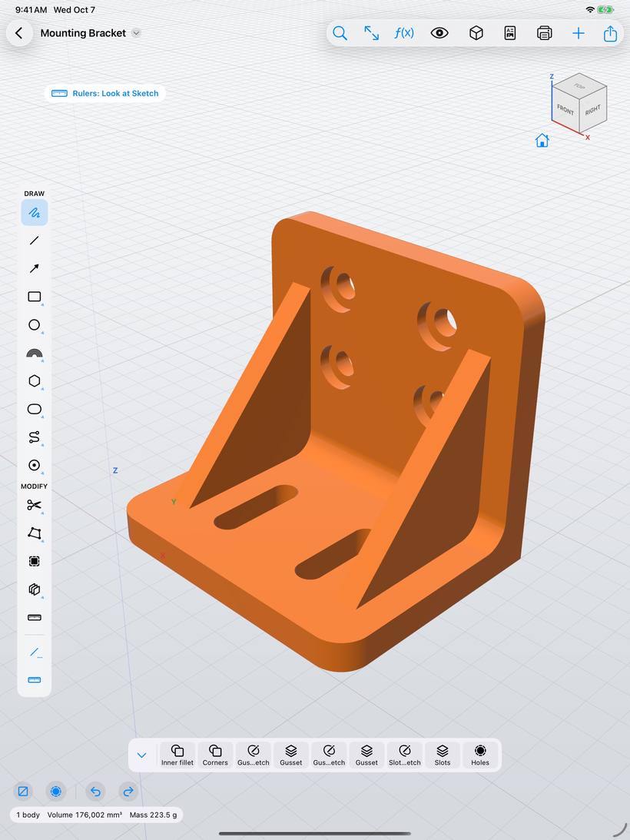
Task: Select the second Gus...etch sketch step
Action: coord(329,755)
